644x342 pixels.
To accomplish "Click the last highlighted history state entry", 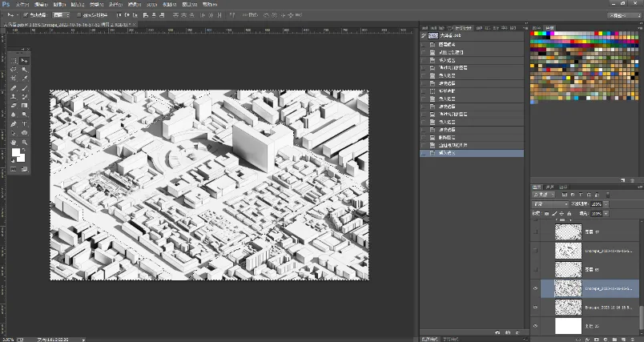I will [472, 153].
